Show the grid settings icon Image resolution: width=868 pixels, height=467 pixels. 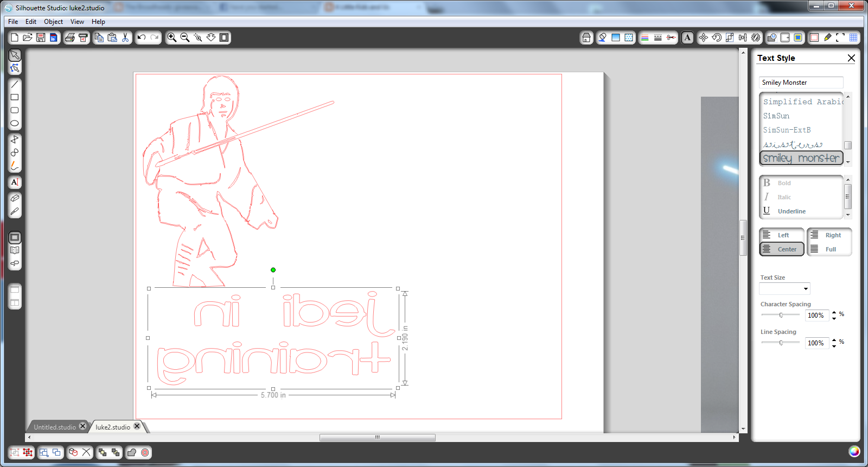853,37
